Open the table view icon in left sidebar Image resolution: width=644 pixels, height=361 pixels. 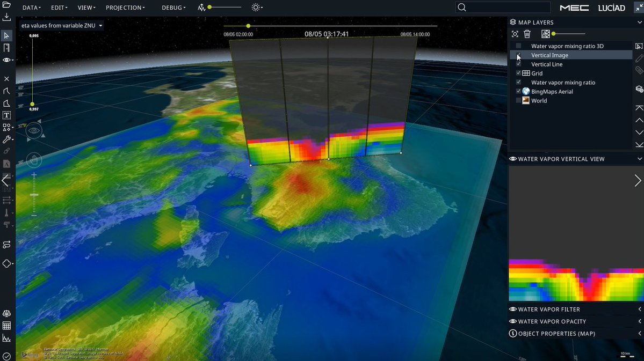pos(6,326)
